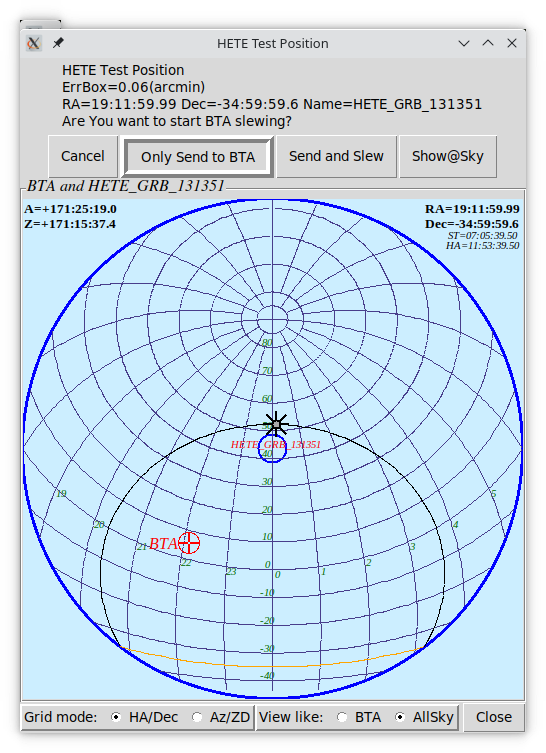Choose Only Send to BTA
This screenshot has height=753, width=546.
[198, 157]
